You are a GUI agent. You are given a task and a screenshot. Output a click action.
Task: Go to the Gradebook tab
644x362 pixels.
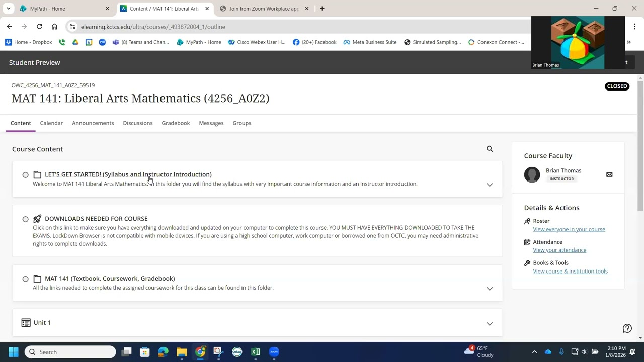coord(176,123)
